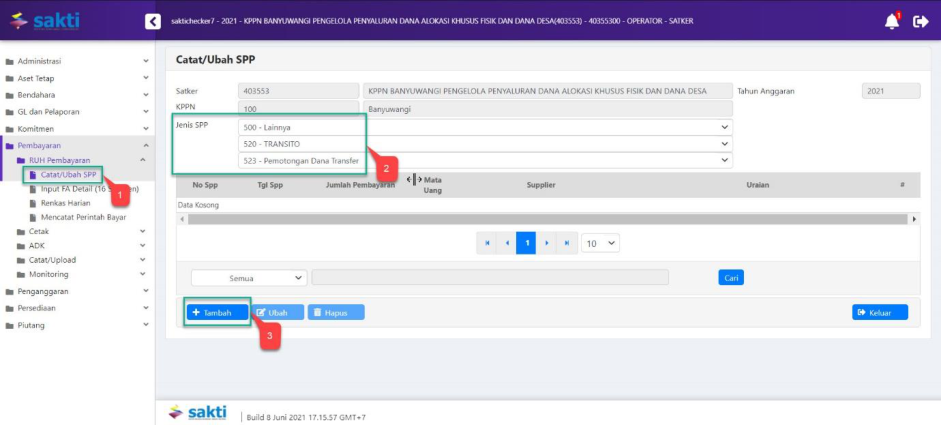Open the 520 - TRANSITO dropdown

point(485,144)
